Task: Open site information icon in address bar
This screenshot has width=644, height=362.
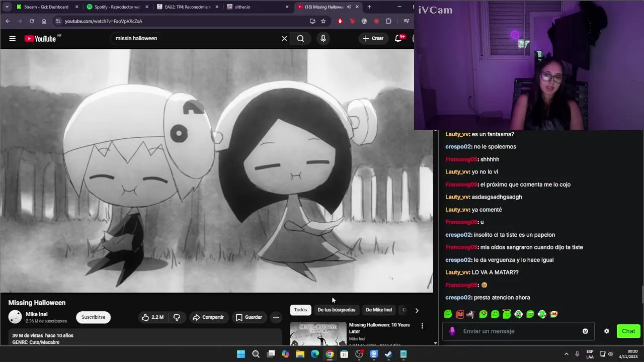Action: (58, 21)
